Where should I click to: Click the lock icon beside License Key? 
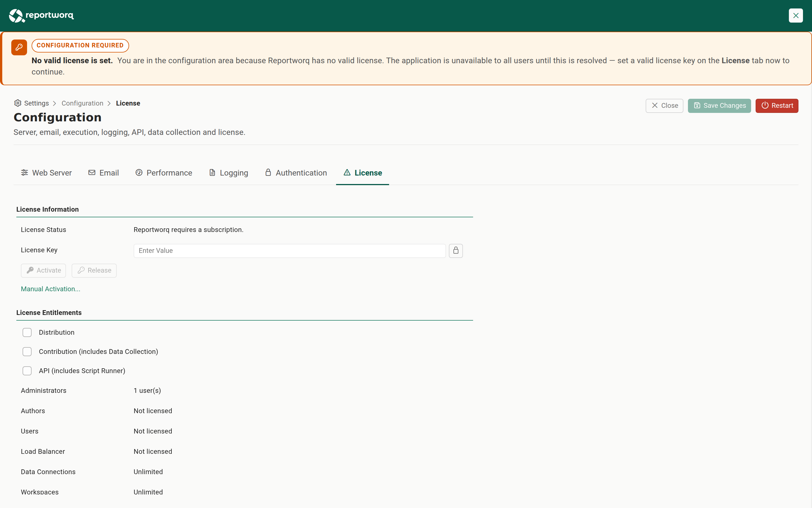pyautogui.click(x=456, y=251)
